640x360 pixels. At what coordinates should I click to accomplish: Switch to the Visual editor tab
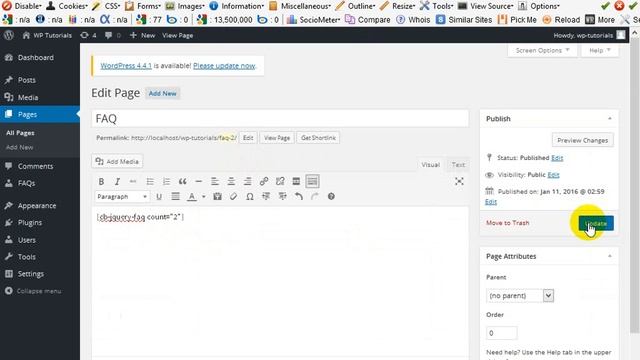[431, 165]
